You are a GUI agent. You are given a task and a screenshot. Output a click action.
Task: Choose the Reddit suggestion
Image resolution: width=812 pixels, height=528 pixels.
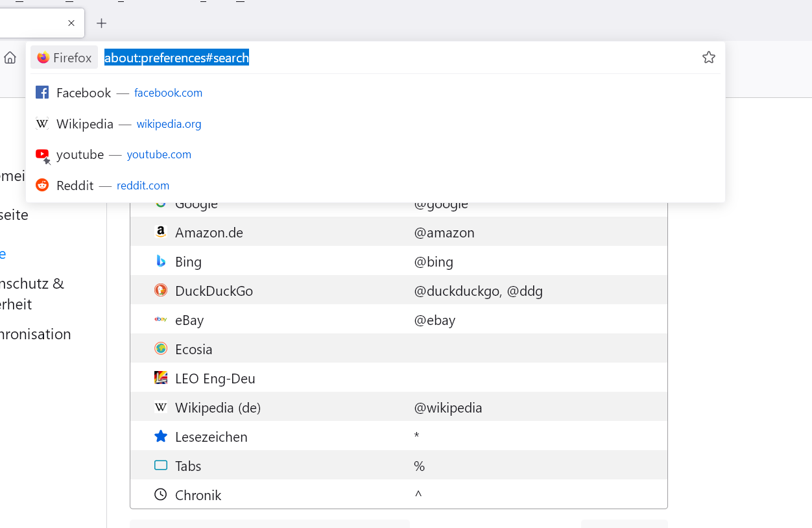75,186
